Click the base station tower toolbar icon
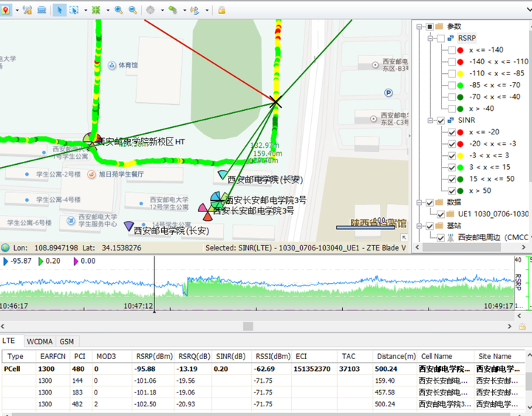Image resolution: width=532 pixels, height=416 pixels. [27, 10]
